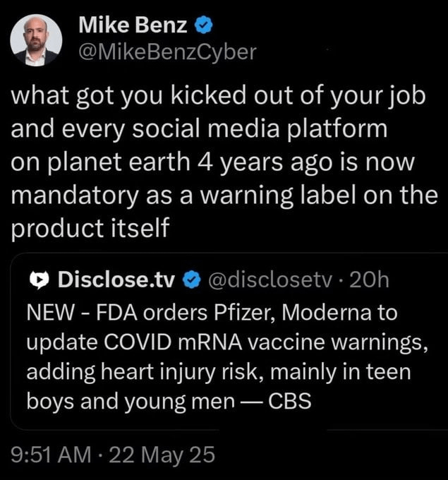Screen dimensions: 448x480
Task: Visit the @MikeBenzCyber handle
Action: (x=167, y=53)
